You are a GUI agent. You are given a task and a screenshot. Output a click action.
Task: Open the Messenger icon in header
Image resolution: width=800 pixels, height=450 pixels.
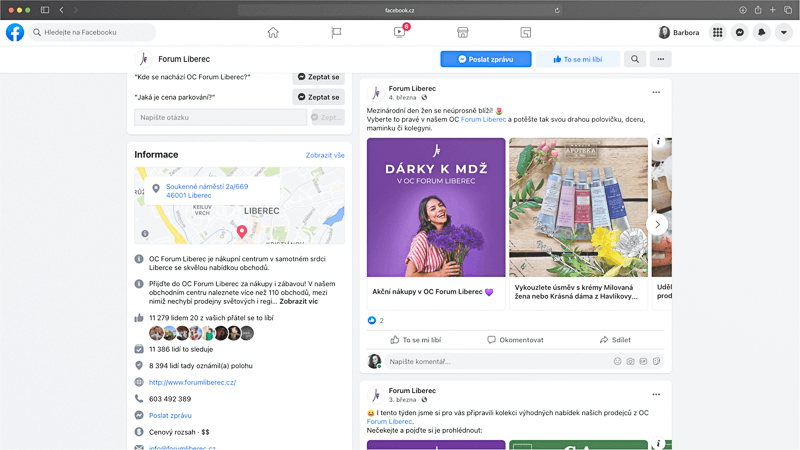(739, 32)
